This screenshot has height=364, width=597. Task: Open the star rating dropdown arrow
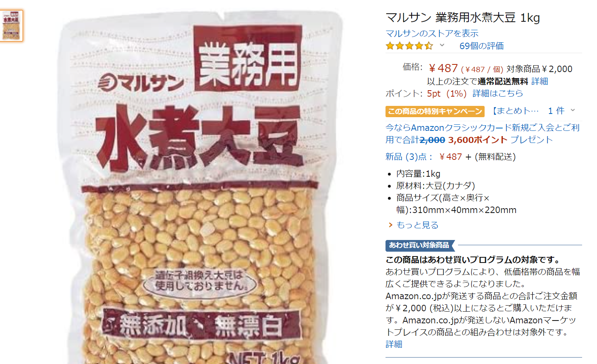[x=442, y=45]
